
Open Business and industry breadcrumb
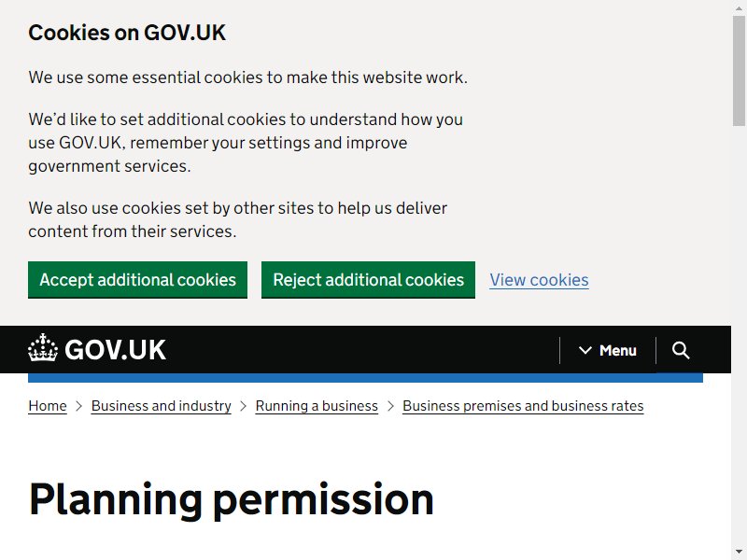161,406
